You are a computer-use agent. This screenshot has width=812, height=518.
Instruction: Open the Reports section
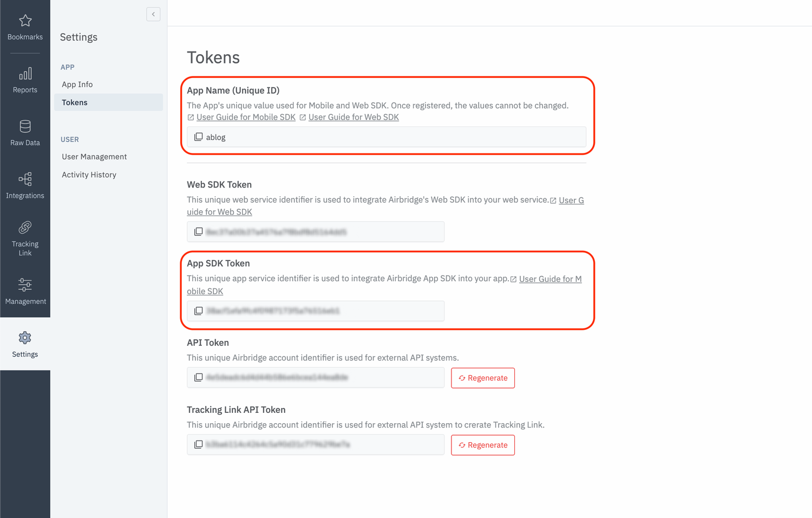click(x=25, y=80)
